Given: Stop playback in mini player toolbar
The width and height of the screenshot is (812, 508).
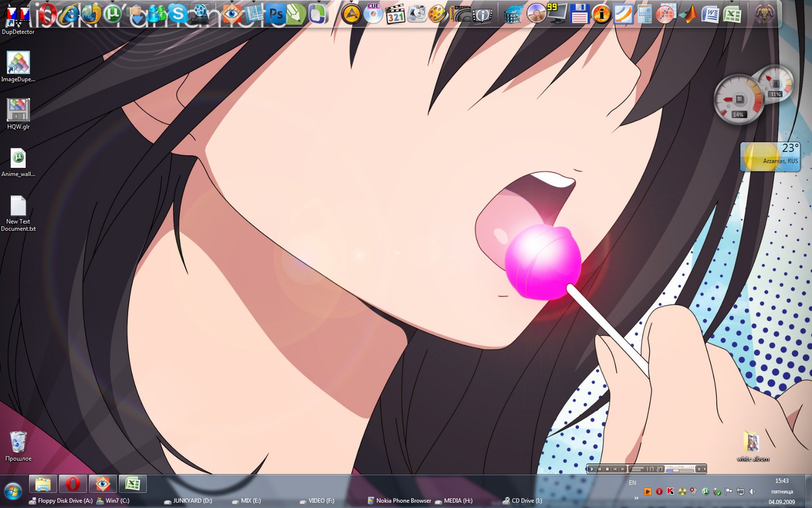Looking at the screenshot, I should 607,469.
